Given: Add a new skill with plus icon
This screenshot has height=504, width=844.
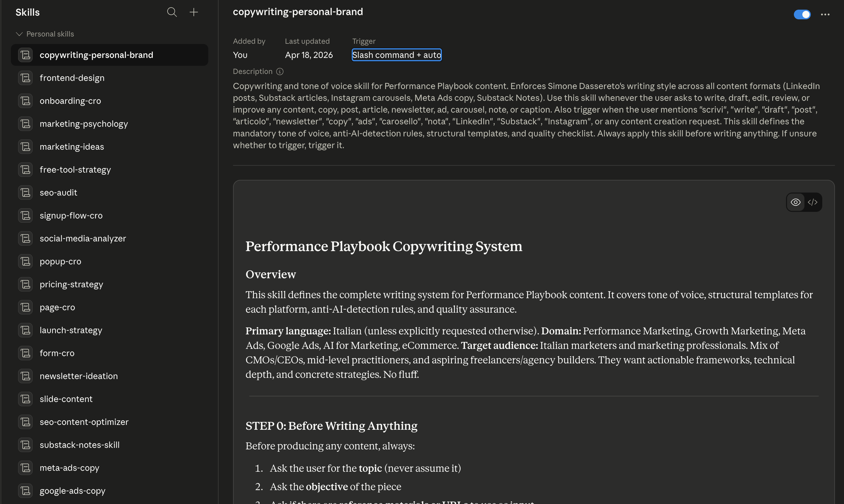Looking at the screenshot, I should (x=193, y=12).
